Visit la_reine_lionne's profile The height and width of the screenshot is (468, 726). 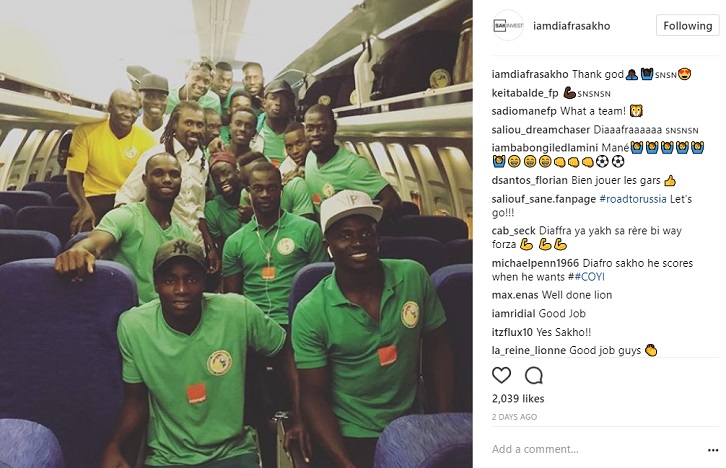tap(529, 350)
